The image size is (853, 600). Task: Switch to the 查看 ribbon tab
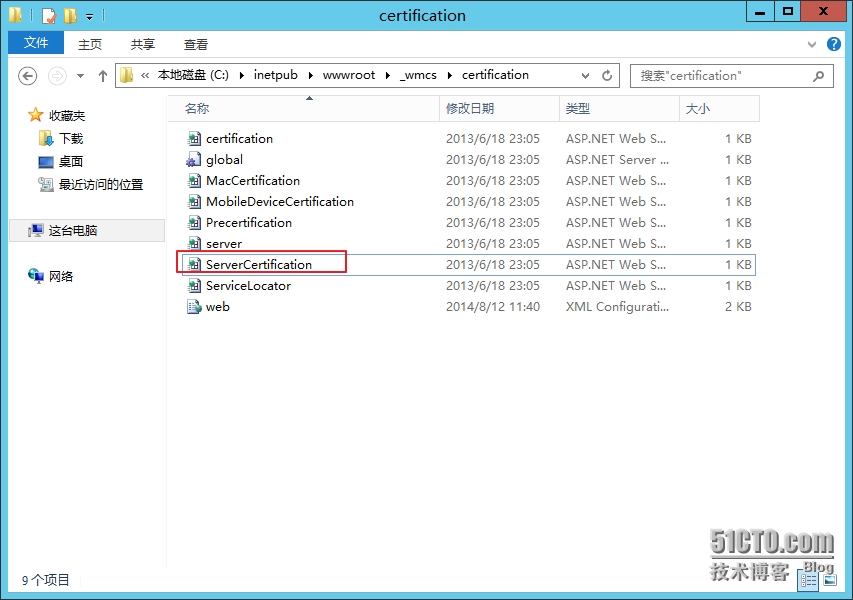click(196, 44)
